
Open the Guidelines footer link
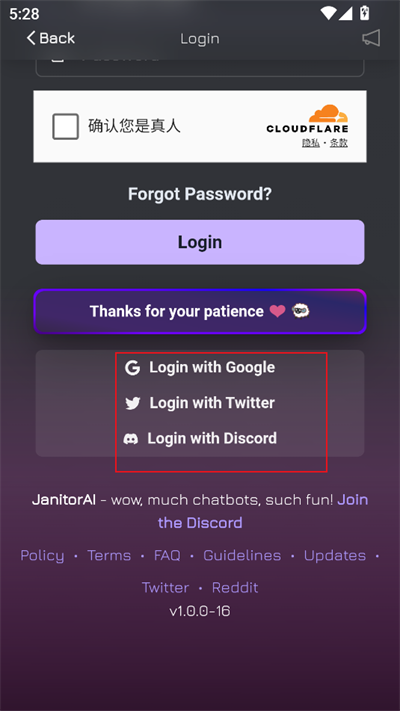pyautogui.click(x=242, y=555)
